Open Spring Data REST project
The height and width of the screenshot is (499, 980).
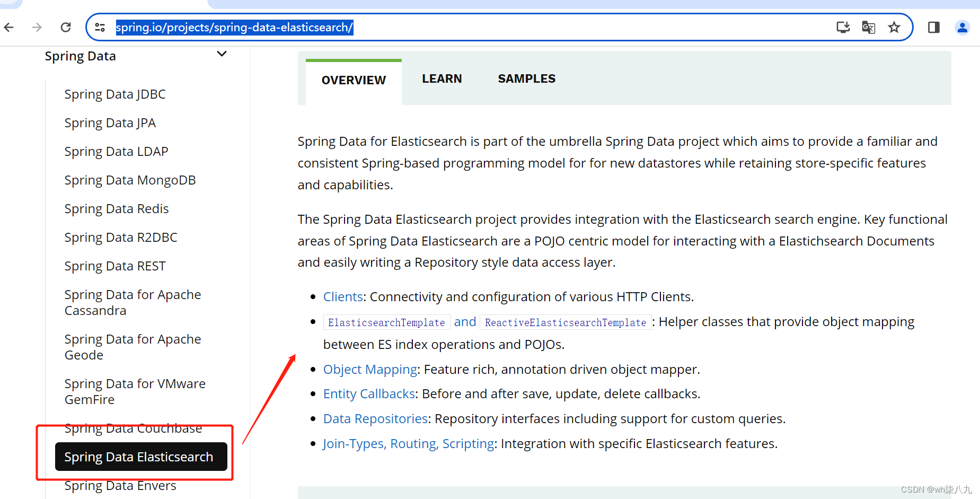115,266
